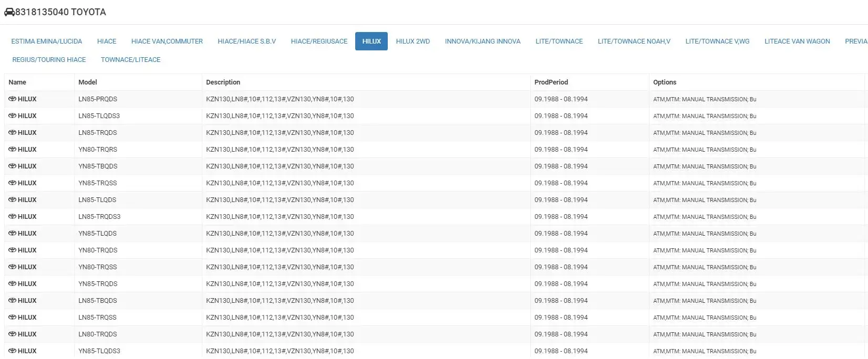This screenshot has width=868, height=359.
Task: Click Toyota logo in LN80-TRQDS row
Action: coord(12,334)
